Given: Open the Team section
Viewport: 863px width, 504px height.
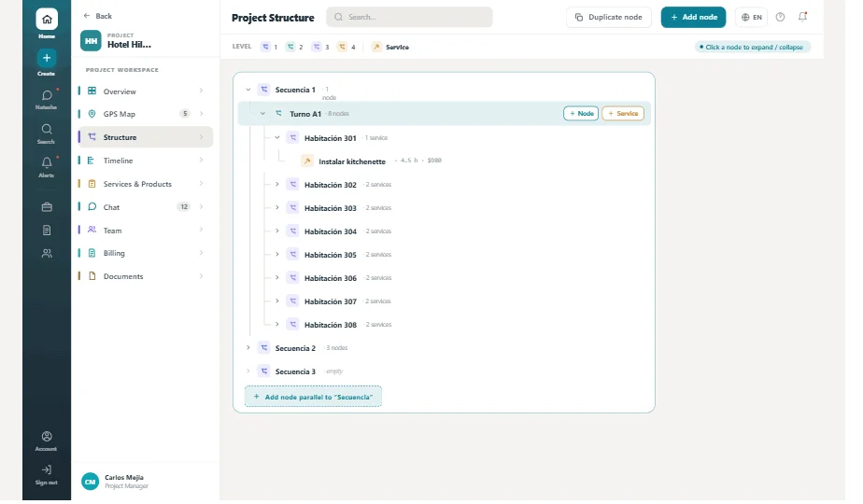Looking at the screenshot, I should point(146,231).
